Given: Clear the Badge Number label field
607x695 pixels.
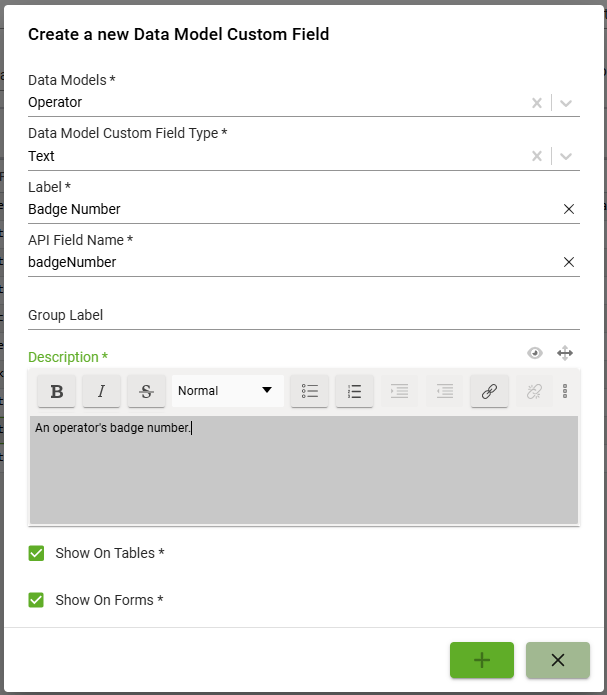Looking at the screenshot, I should tap(569, 209).
